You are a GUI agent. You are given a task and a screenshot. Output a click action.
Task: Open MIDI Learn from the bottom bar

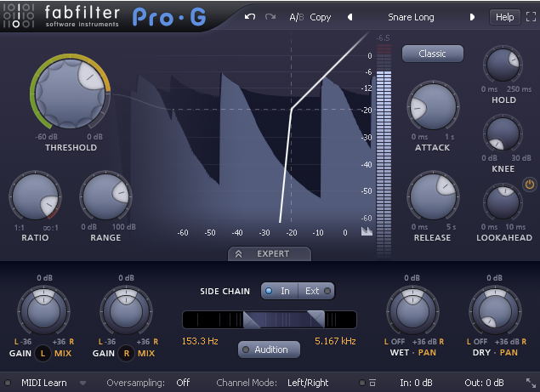coord(44,383)
